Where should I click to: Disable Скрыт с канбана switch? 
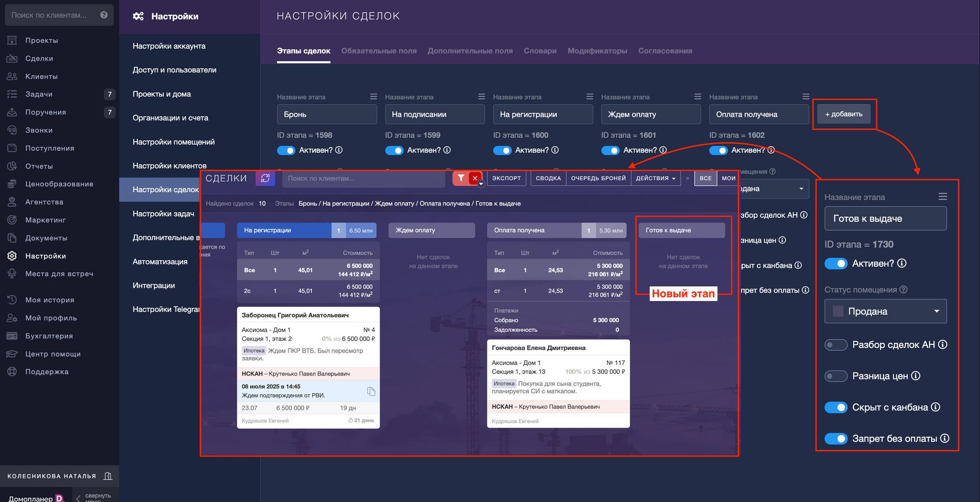[x=836, y=408]
